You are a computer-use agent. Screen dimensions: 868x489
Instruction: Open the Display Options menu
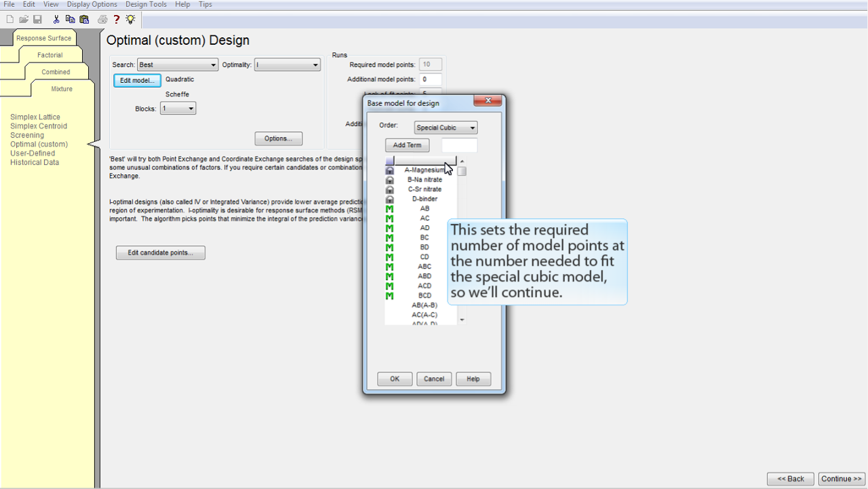(x=92, y=4)
